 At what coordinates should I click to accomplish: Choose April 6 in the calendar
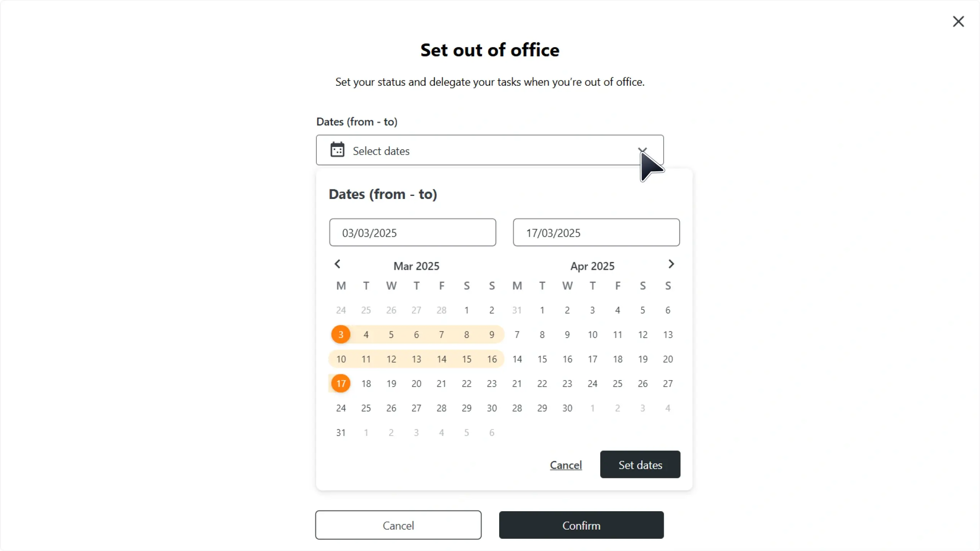[x=668, y=310]
